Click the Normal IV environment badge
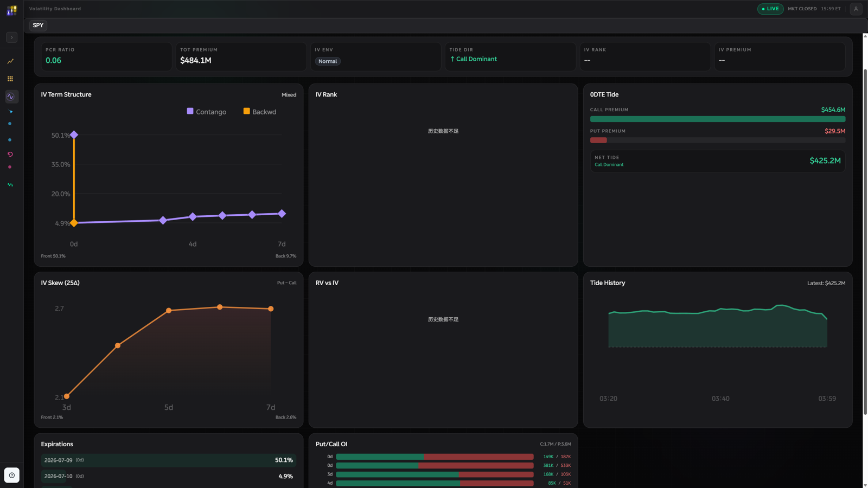Image resolution: width=868 pixels, height=488 pixels. coord(328,61)
